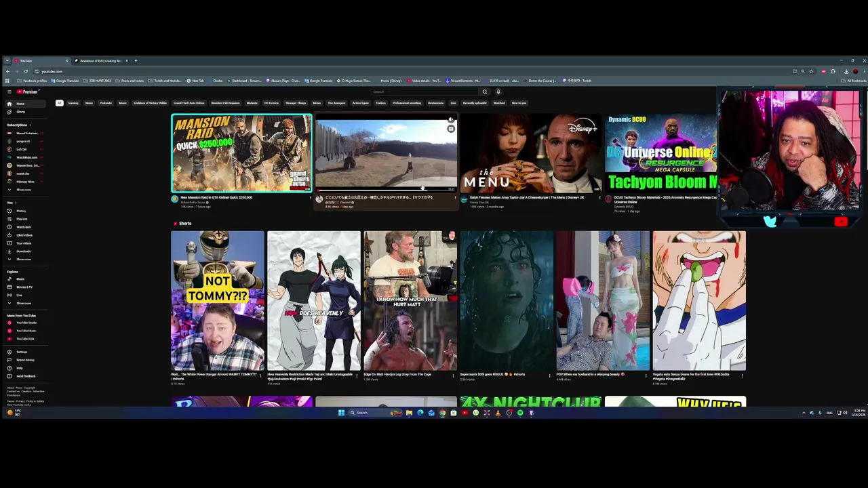Viewport: 868px width, 488px height.
Task: Open the taskbar weather widget
Action: [14, 412]
